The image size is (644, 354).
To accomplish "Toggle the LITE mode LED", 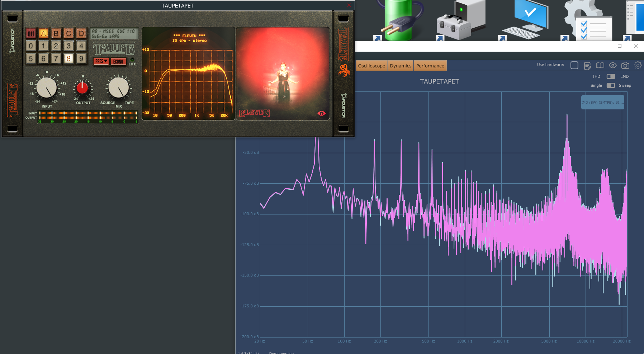I will click(132, 60).
